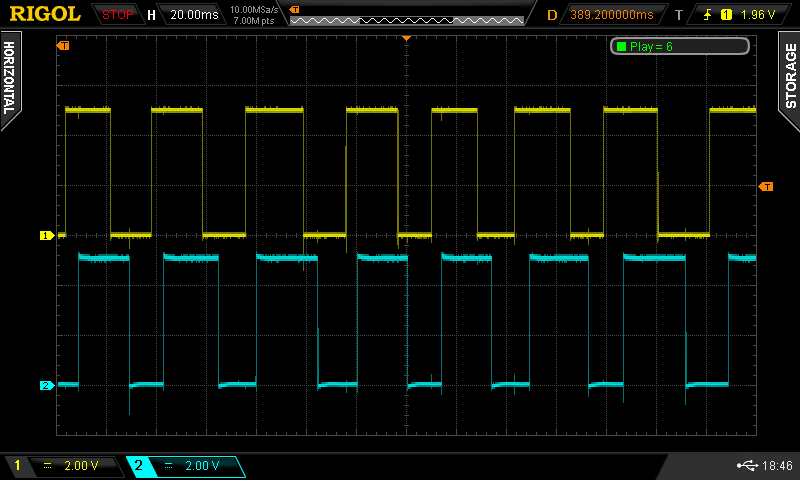Image resolution: width=800 pixels, height=480 pixels.
Task: Select the channel 1 label in bottom bar
Action: click(x=17, y=465)
